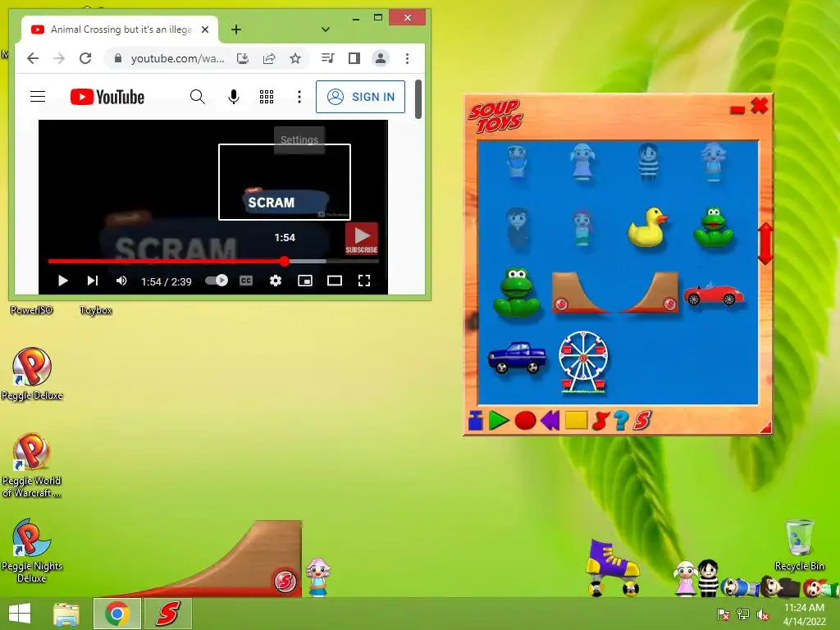Go to YouTube home via logo
This screenshot has height=630, width=840.
click(107, 97)
